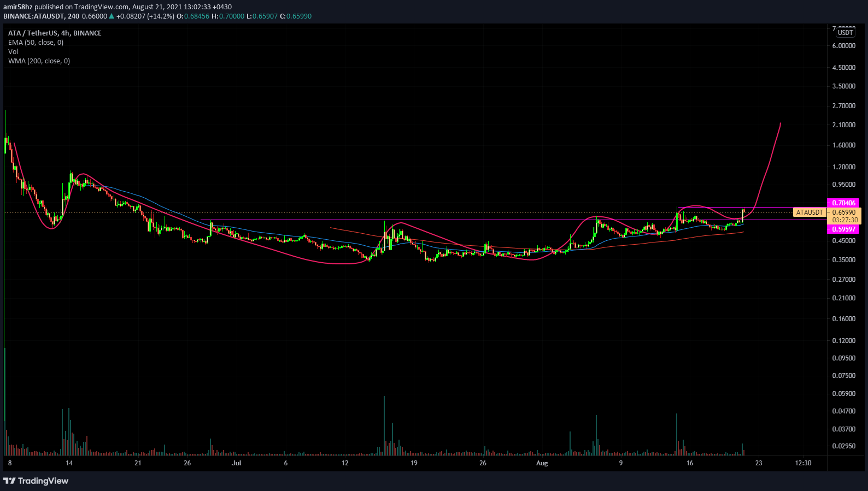Click the 6.00000 price axis label
The image size is (868, 491).
[x=844, y=46]
